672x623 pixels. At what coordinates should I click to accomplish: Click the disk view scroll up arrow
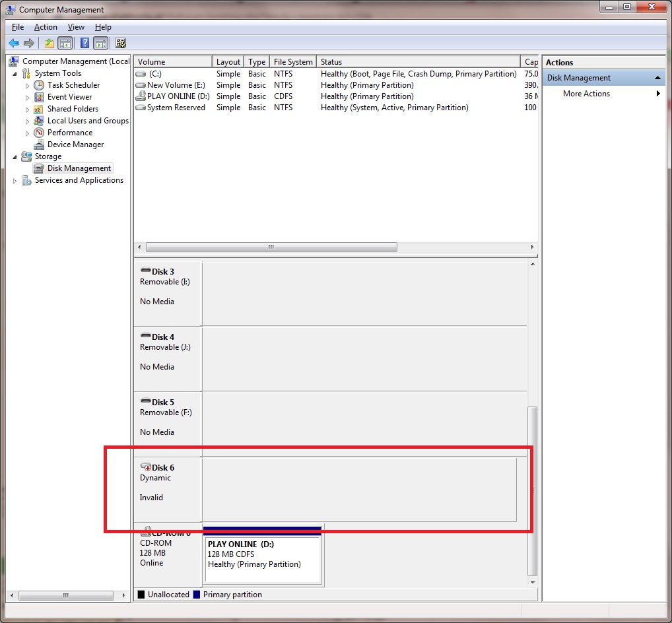coord(533,264)
